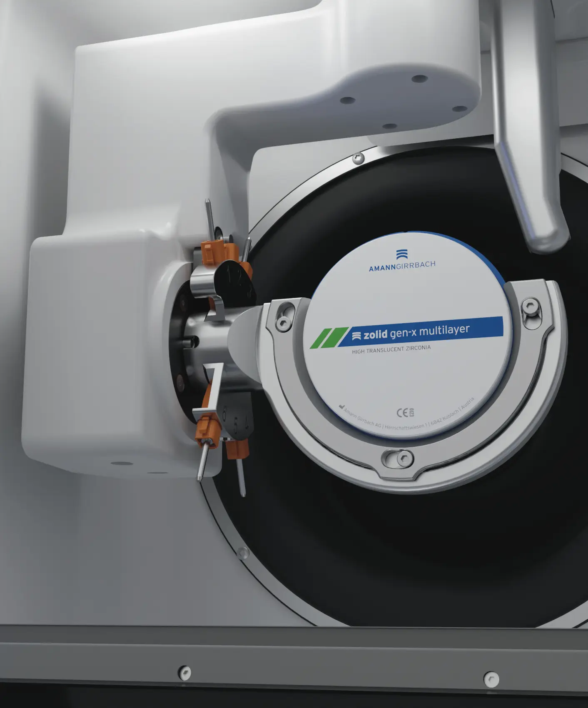Screen dimensions: 588x708
Task: Click the small wave icon before zolid
Action: (356, 336)
